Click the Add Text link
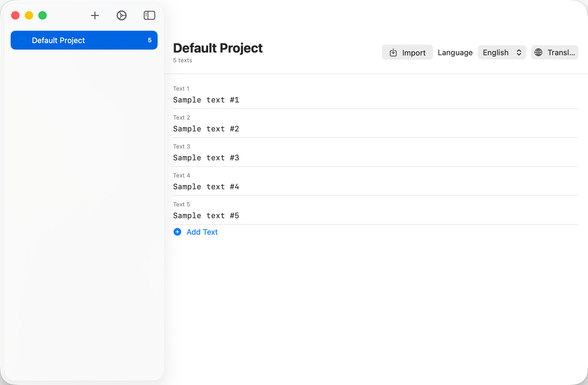Image resolution: width=588 pixels, height=385 pixels. [202, 232]
